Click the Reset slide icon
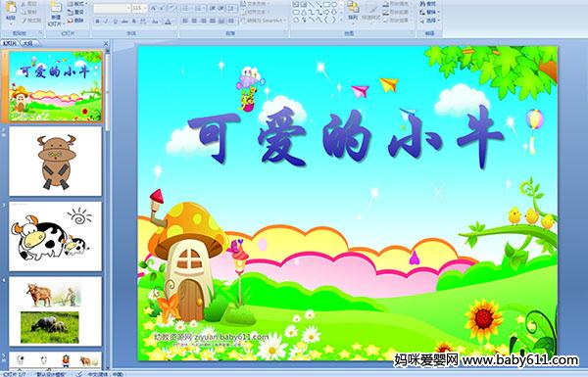The height and width of the screenshot is (377, 588). [x=76, y=13]
